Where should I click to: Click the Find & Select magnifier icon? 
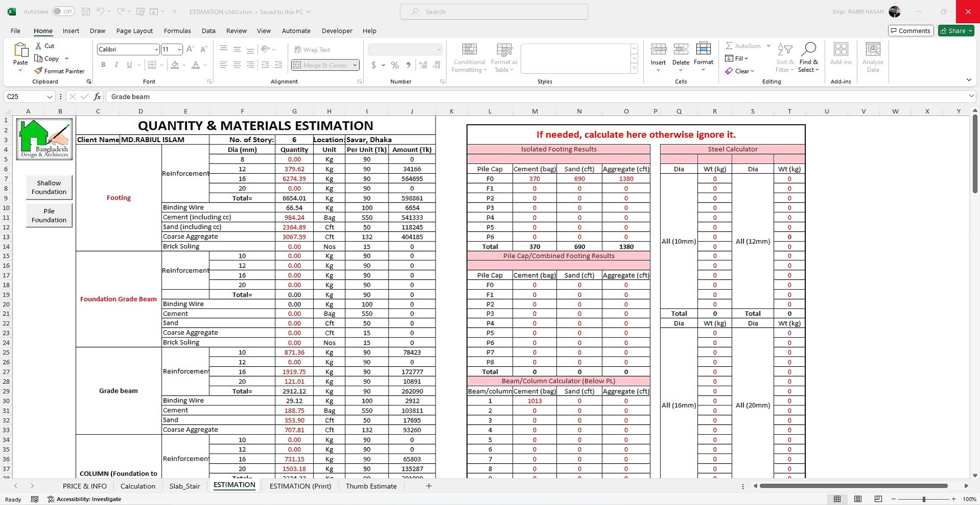(808, 50)
